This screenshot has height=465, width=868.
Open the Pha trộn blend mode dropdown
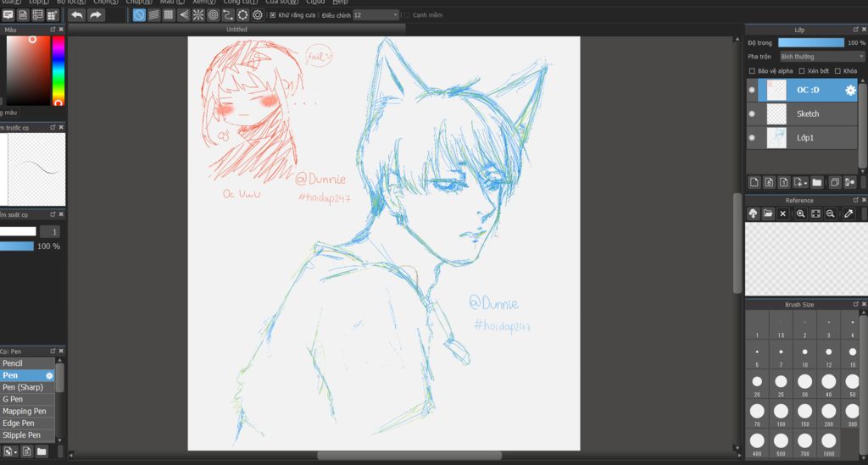821,57
